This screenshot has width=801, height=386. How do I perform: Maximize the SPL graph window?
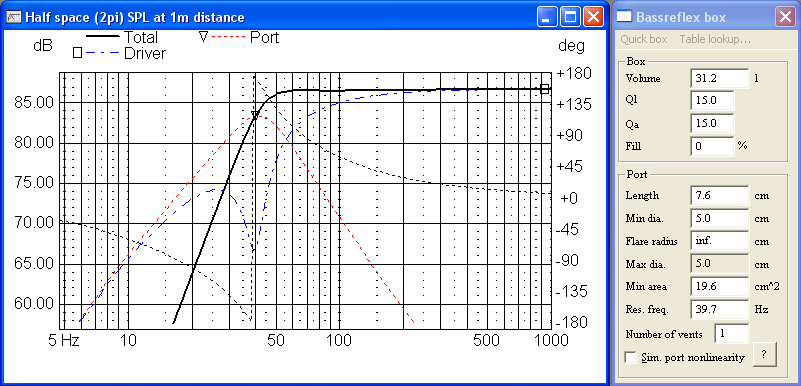(x=570, y=17)
